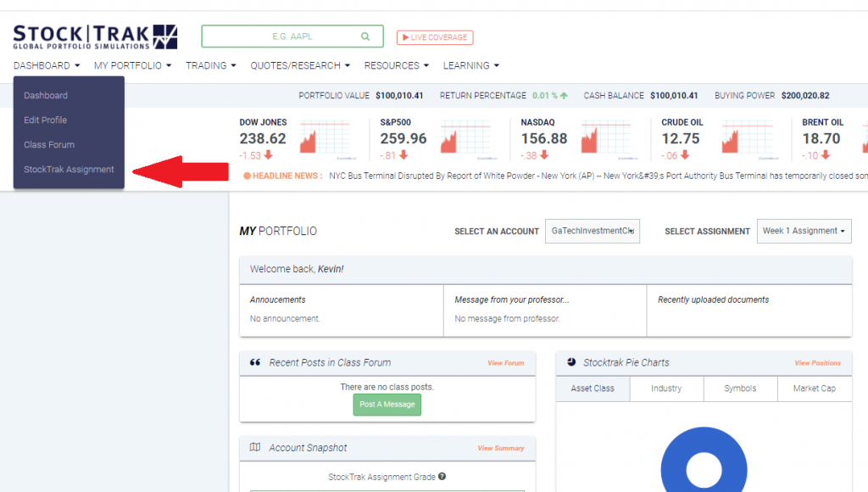Click the NYC Bus Terminal headline
The image size is (868, 492).
click(598, 176)
